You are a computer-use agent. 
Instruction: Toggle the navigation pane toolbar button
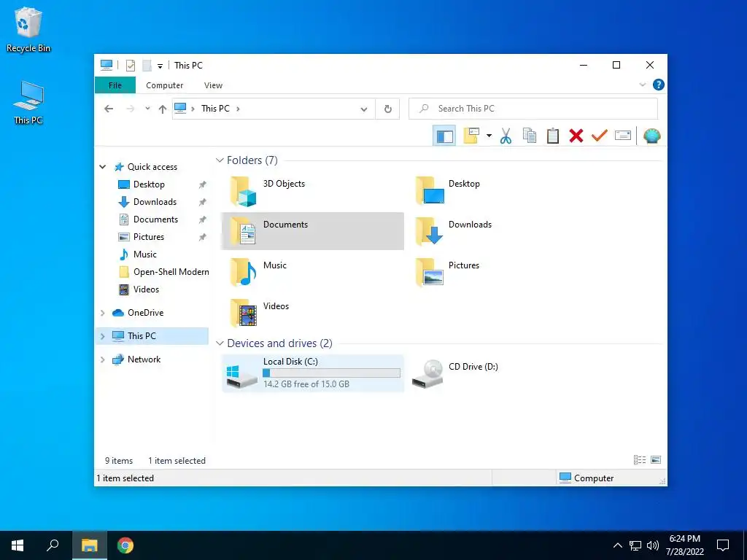point(444,136)
